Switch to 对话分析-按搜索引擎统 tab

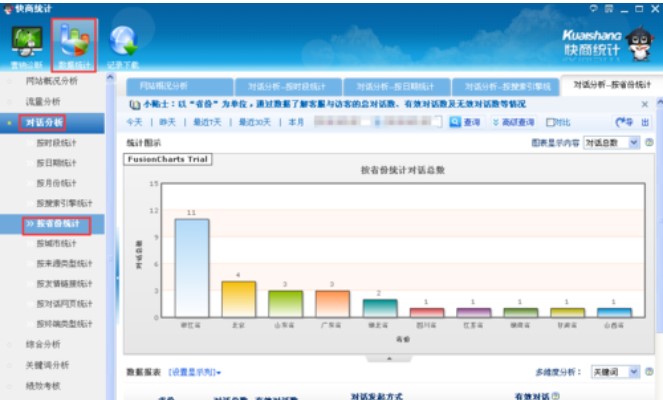pyautogui.click(x=506, y=87)
